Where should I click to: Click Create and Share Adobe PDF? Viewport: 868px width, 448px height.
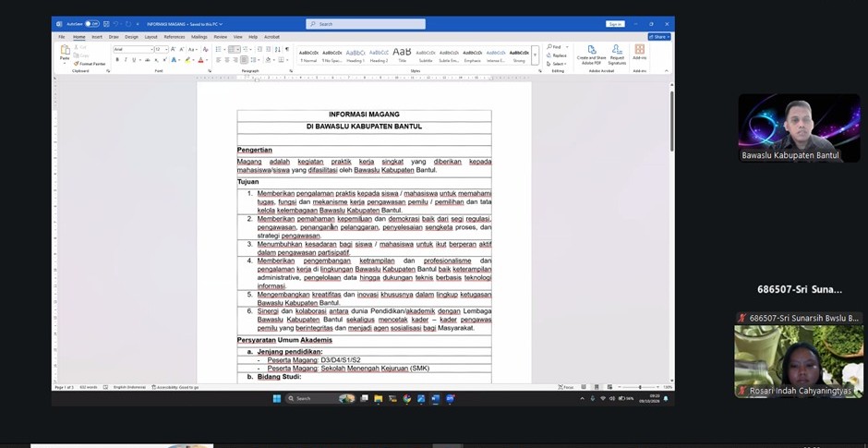(591, 54)
